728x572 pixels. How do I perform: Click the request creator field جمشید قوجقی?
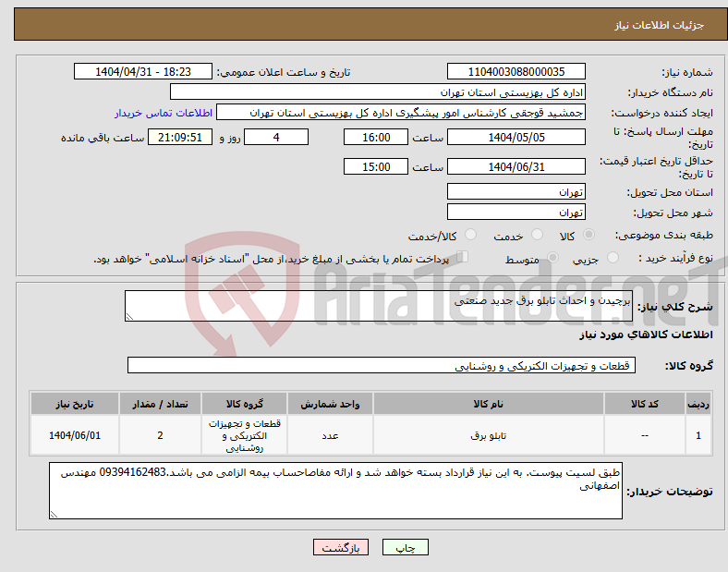click(x=401, y=113)
